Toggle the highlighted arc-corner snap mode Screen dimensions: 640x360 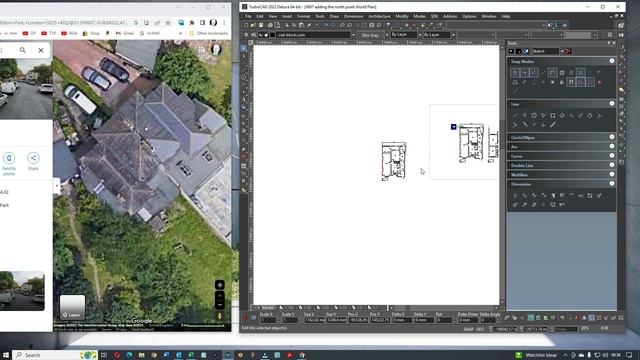[x=553, y=73]
